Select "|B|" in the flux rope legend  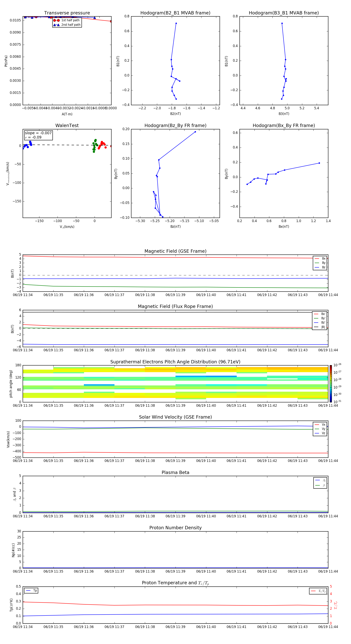[x=320, y=327]
